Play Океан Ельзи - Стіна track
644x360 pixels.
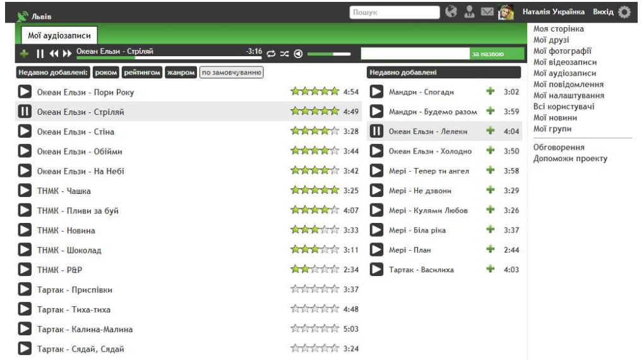(x=25, y=131)
